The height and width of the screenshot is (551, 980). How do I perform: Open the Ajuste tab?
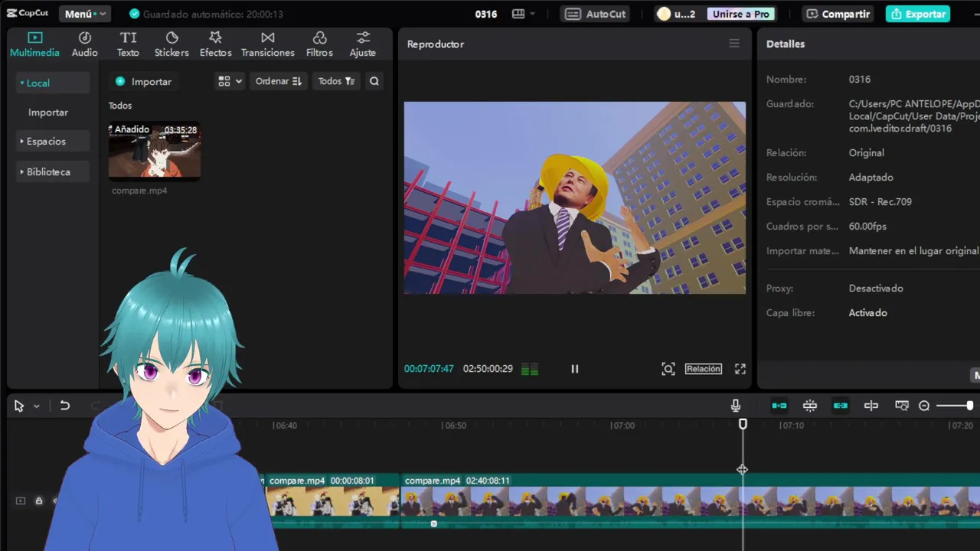[x=363, y=44]
